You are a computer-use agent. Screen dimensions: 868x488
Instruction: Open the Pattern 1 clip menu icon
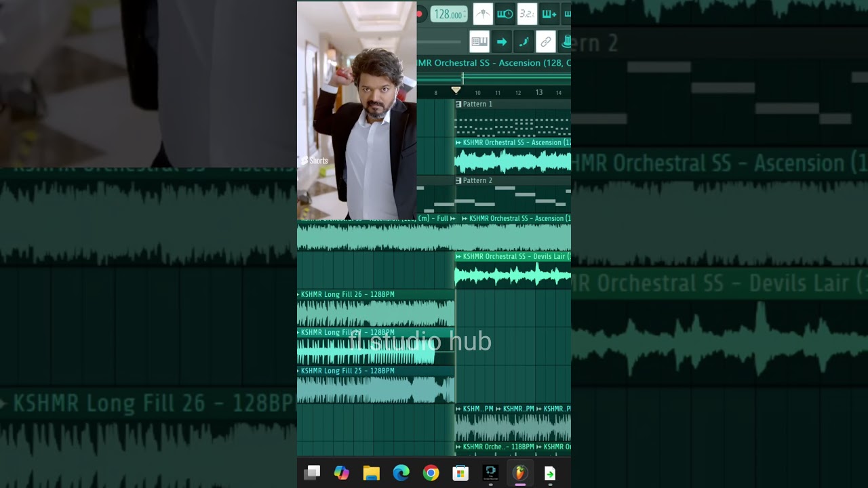coord(458,104)
